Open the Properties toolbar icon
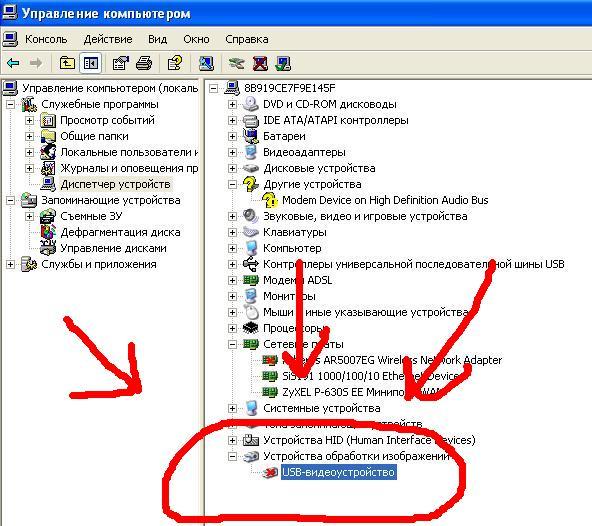The width and height of the screenshot is (592, 526). click(121, 63)
